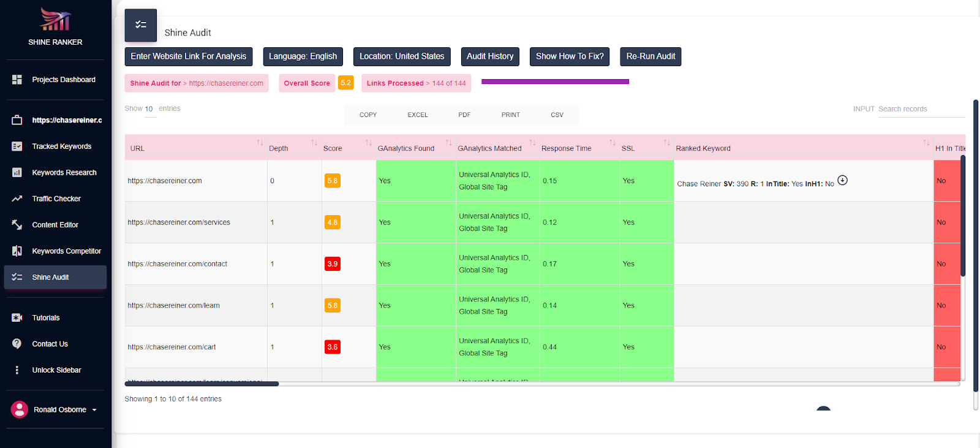Click Show How To Fix button

[x=570, y=56]
